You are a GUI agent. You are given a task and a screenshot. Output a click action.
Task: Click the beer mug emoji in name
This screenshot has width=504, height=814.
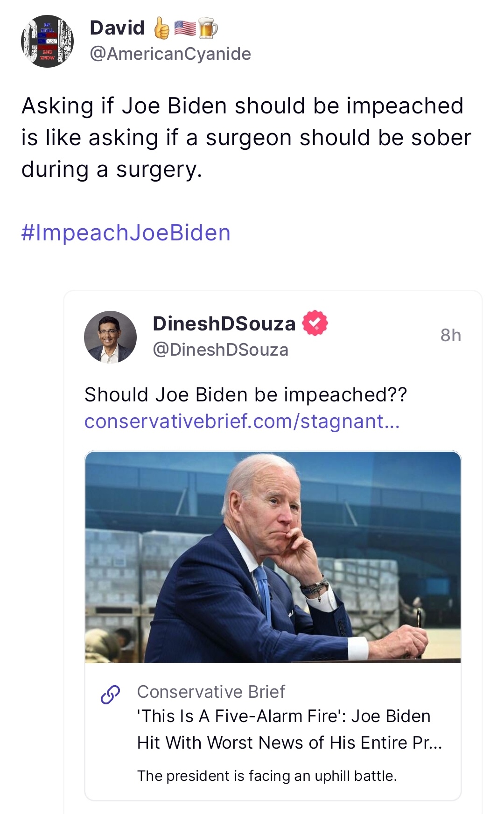click(x=208, y=28)
